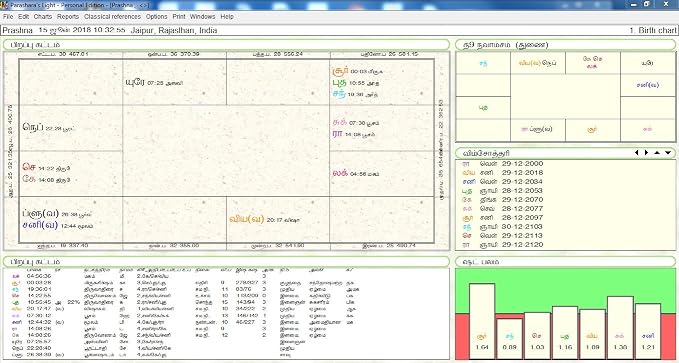Click the Lagna entry 04:56 in the main chart

[x=356, y=173]
